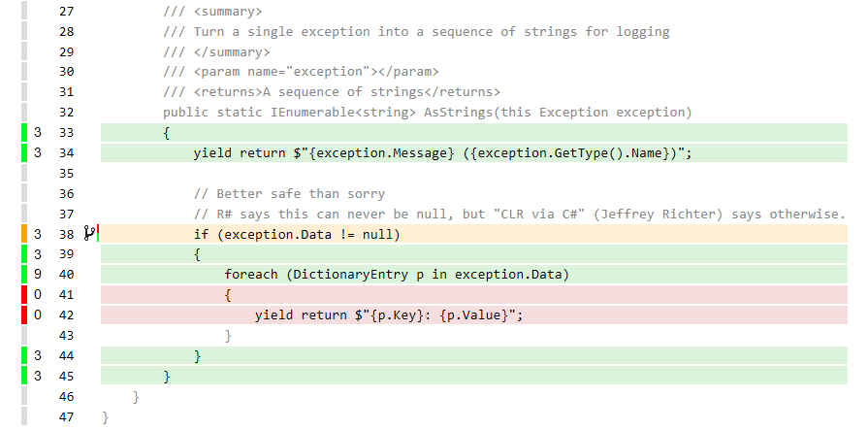Click the returns XML doc comment
Screen dimensions: 868x430
coord(332,92)
